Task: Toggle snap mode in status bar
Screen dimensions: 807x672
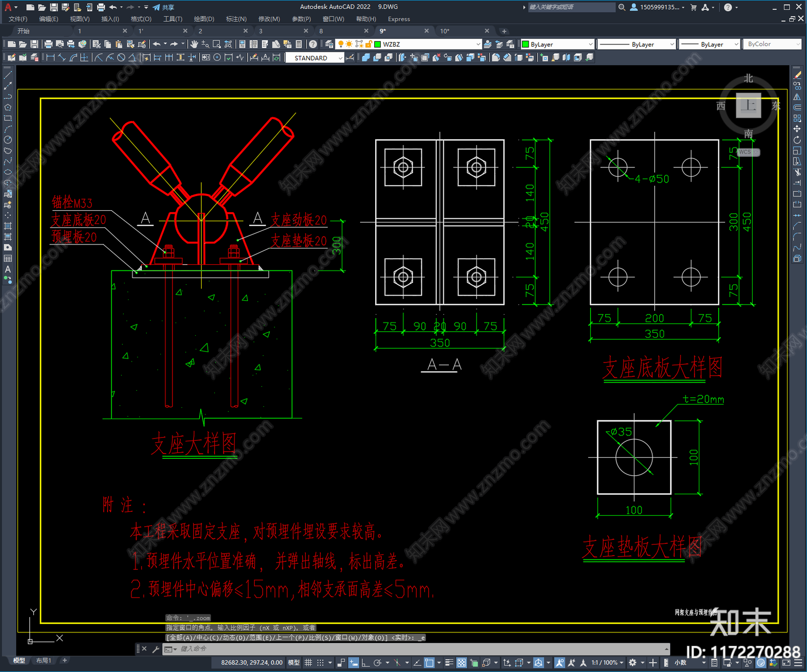Action: (320, 662)
